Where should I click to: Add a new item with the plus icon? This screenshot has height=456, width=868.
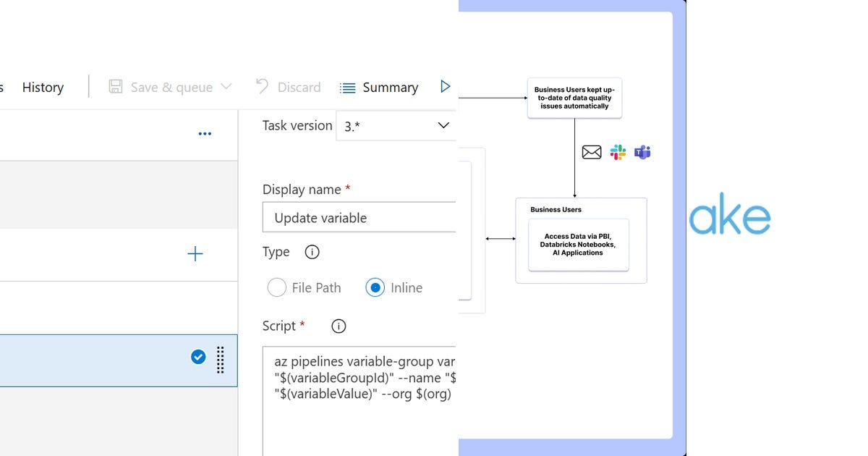(x=195, y=254)
